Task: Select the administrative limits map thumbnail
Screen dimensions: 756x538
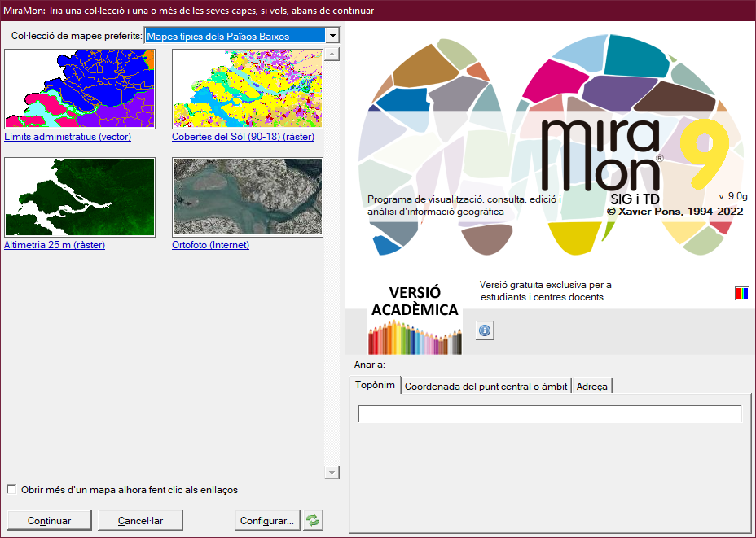Action: pyautogui.click(x=80, y=89)
